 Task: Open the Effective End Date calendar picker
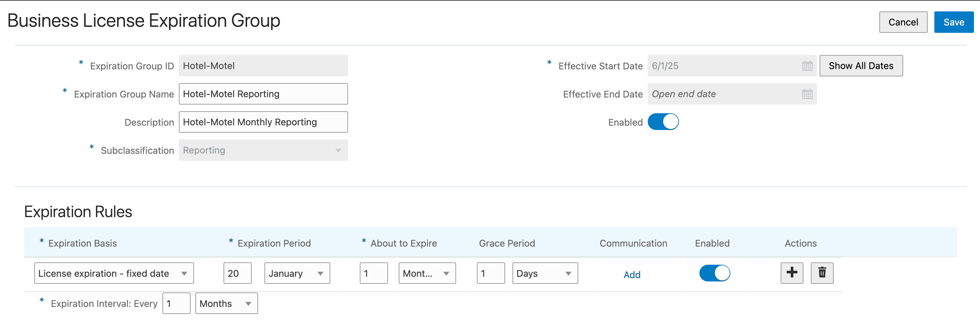click(807, 94)
